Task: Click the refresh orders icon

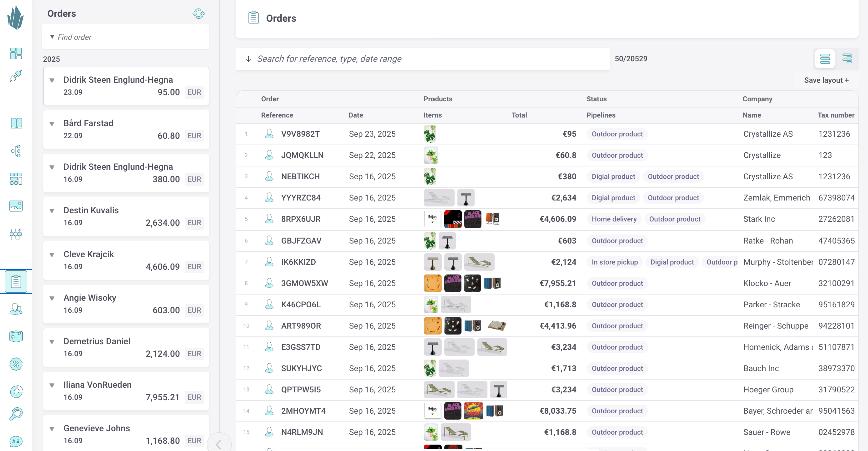Action: [199, 14]
